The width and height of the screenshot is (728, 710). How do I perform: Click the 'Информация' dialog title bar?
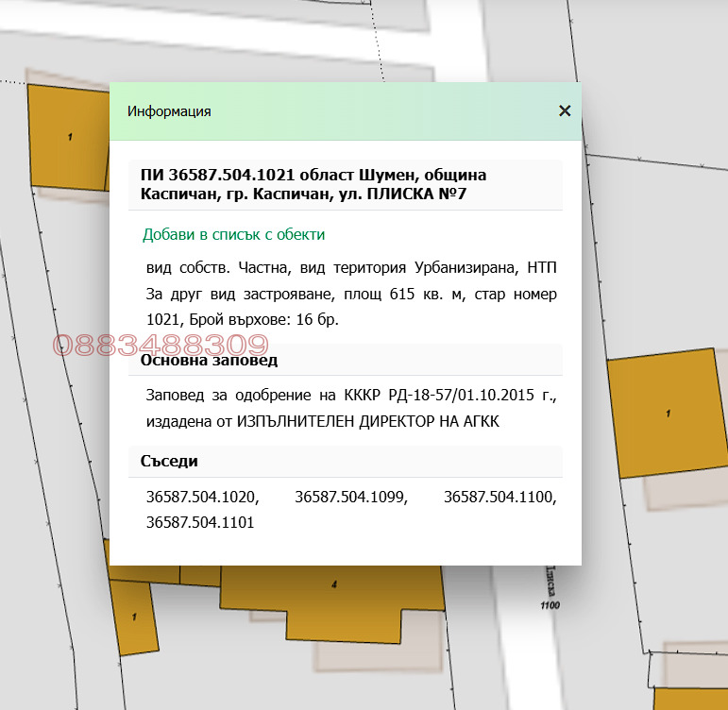[330, 111]
